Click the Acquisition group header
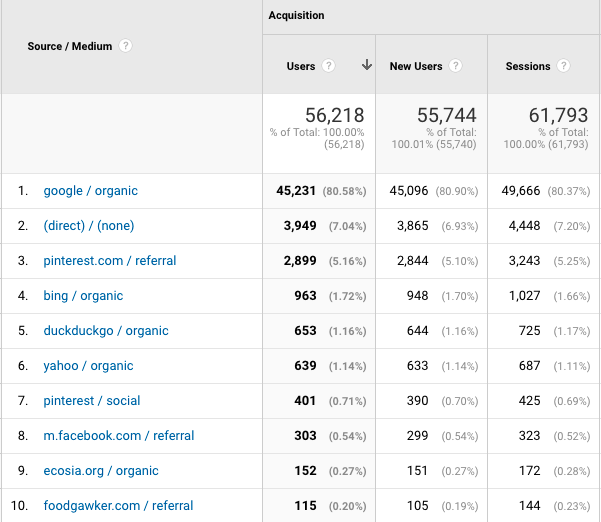Screen dimensions: 601x522 [x=296, y=15]
